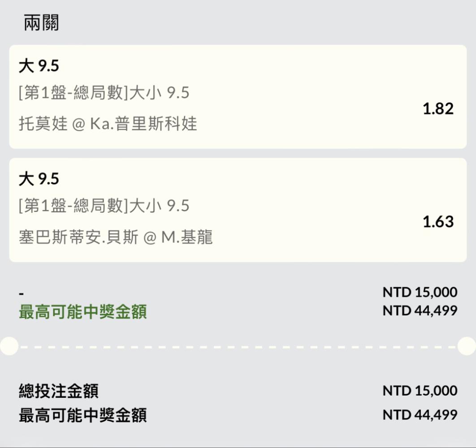The width and height of the screenshot is (476, 448).
Task: Click total stake NTD 15,000 at bottom
Action: pyautogui.click(x=420, y=391)
